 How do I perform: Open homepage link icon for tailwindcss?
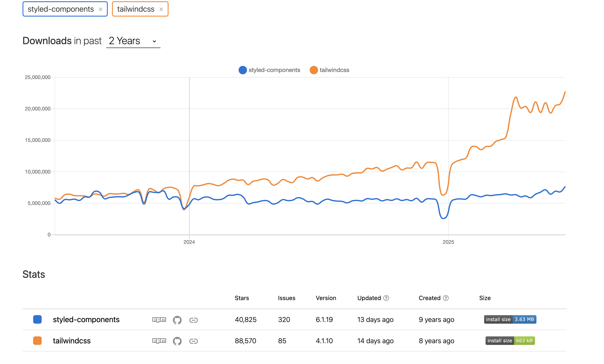193,341
